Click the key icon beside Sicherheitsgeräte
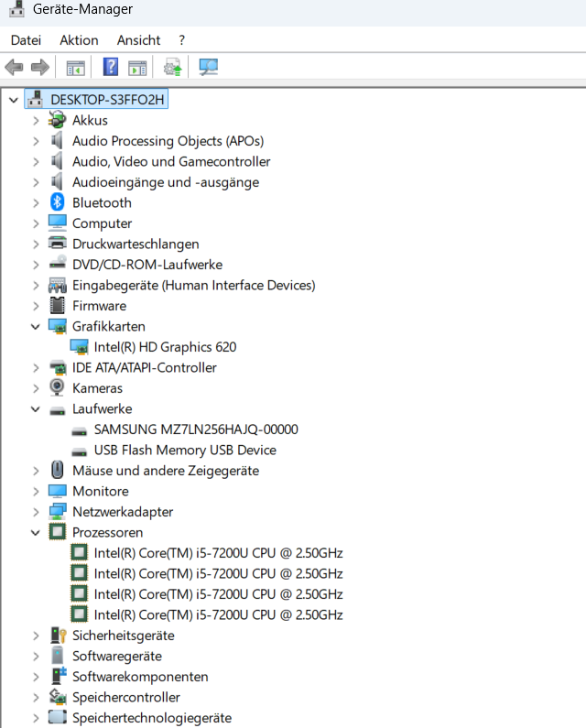 58,636
